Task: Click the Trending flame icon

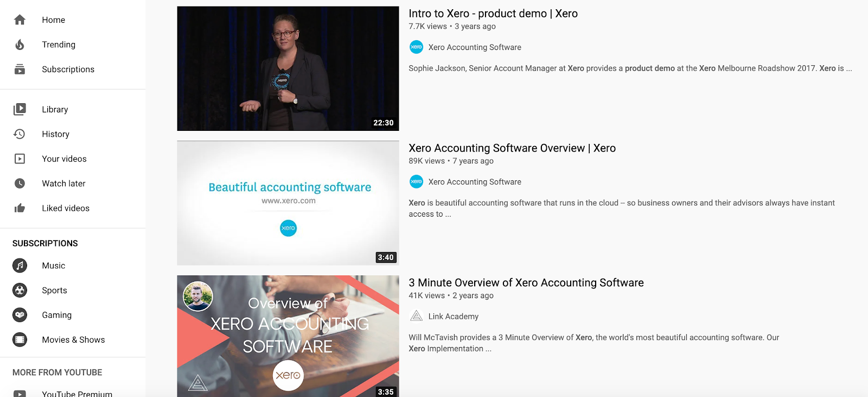Action: (20, 45)
